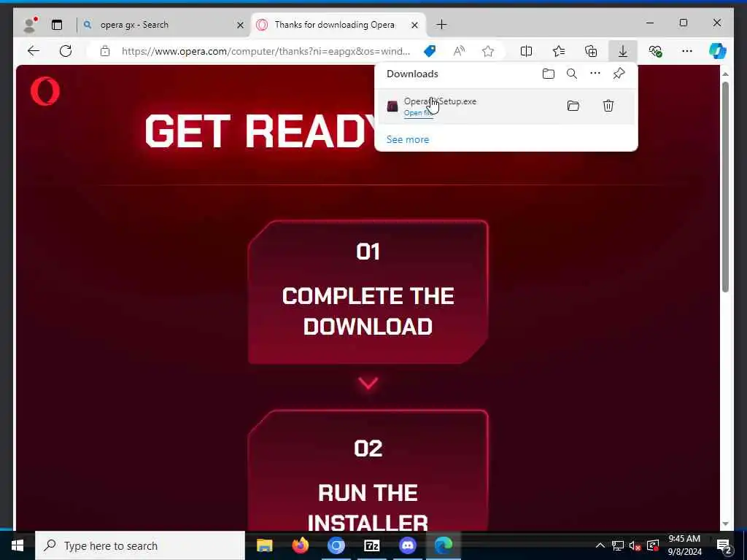Image resolution: width=747 pixels, height=560 pixels.
Task: Select the Thanks for downloading Opera tab
Action: coord(334,25)
